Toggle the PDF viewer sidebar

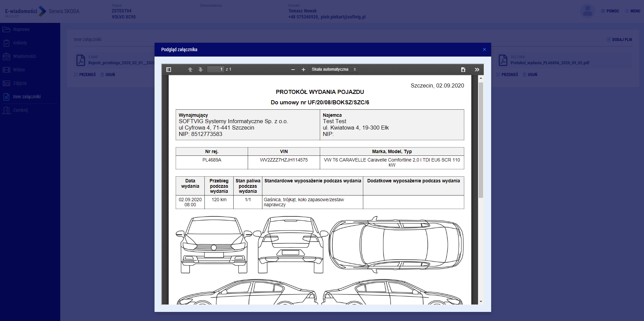tap(169, 70)
